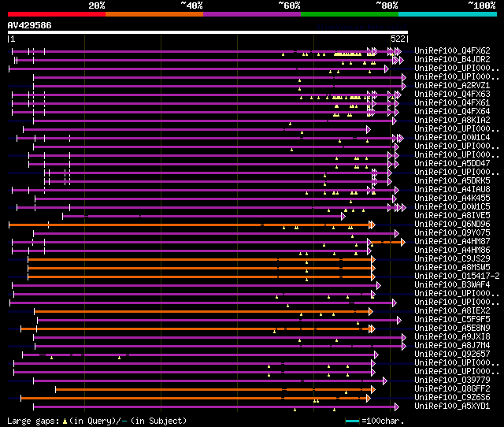Click the ~60% legend label
Screen dimensions: 504x427
pyautogui.click(x=289, y=6)
